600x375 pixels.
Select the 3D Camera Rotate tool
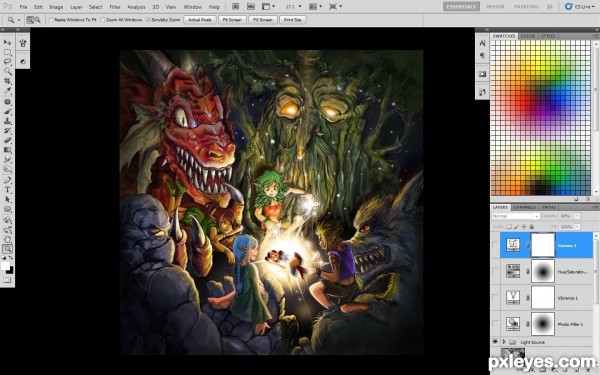[7, 230]
